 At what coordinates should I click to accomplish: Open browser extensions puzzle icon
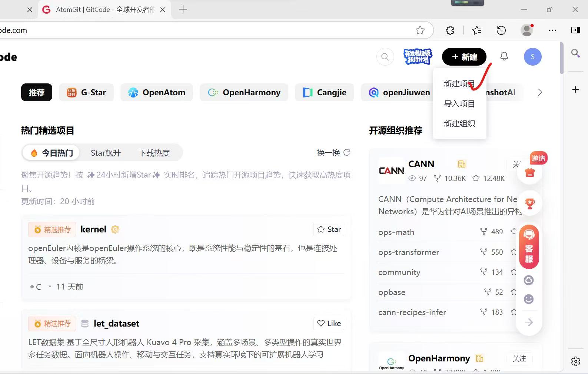tap(450, 30)
